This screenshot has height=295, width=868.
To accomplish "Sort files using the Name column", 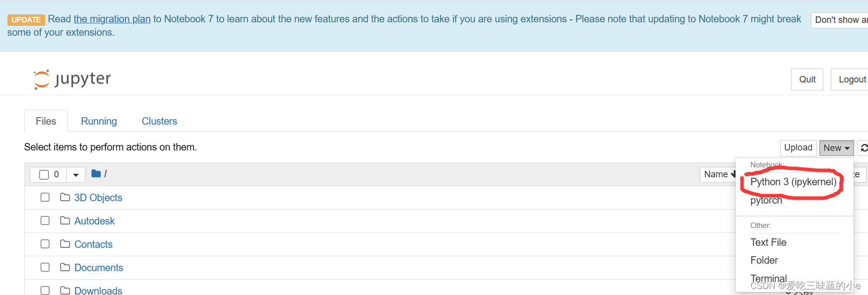I will coord(717,174).
